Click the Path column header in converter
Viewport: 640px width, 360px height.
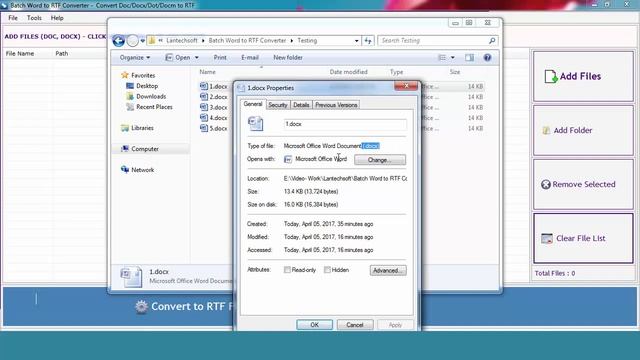click(x=62, y=53)
